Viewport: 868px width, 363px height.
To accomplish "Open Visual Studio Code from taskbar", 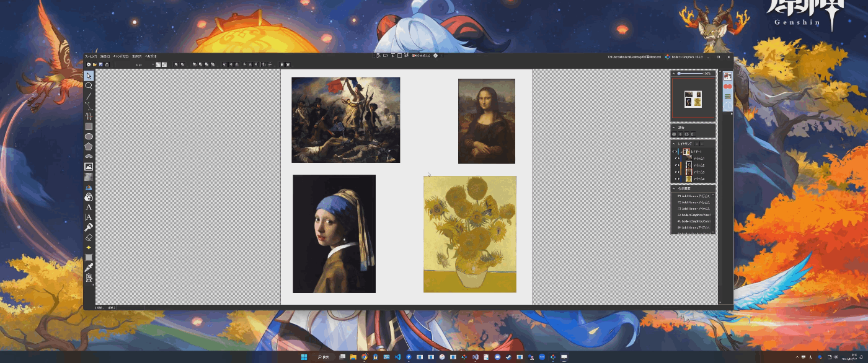I will [397, 357].
